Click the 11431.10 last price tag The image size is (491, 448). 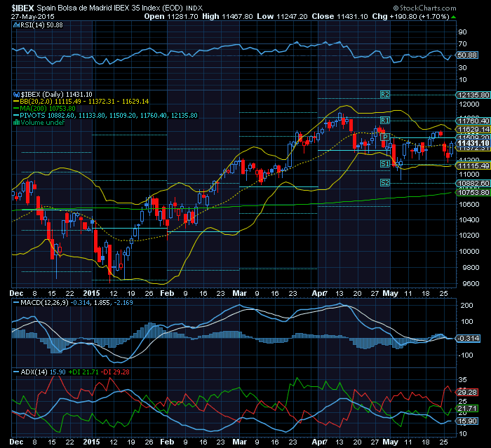[x=473, y=144]
